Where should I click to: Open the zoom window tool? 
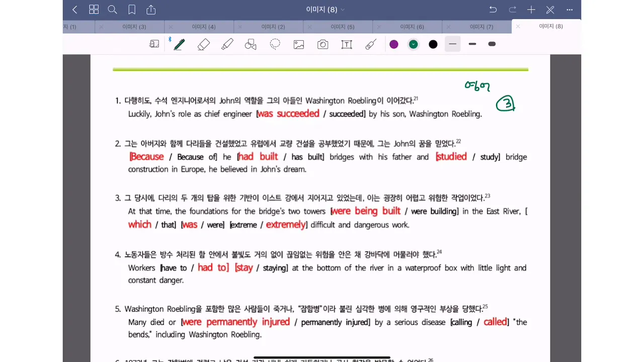154,44
